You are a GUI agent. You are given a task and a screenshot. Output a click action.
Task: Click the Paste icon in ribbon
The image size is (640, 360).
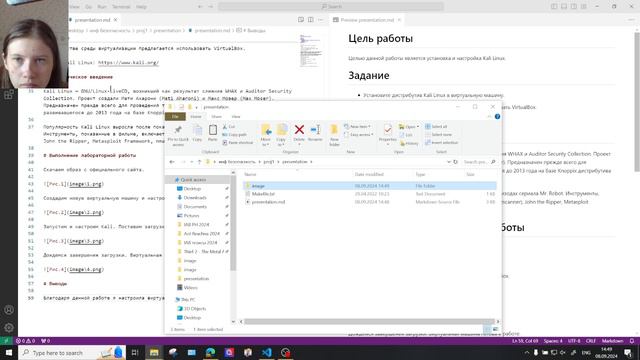click(213, 133)
